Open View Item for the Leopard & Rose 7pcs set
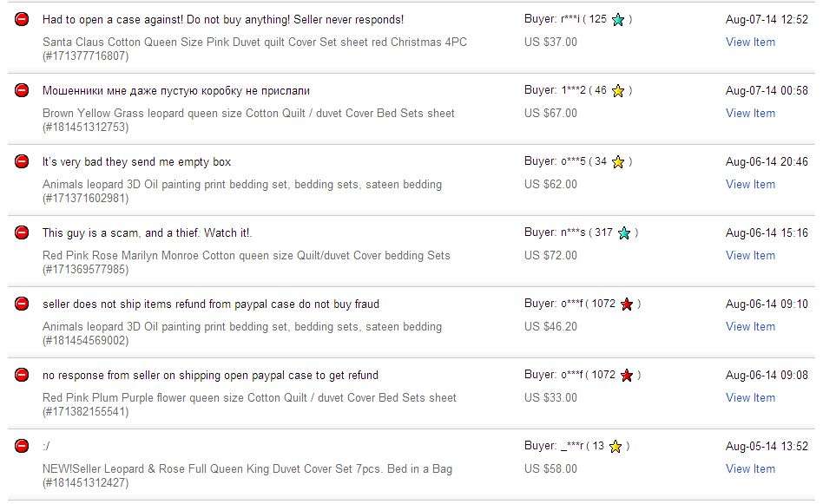Viewport: 823px width, 504px height. [750, 468]
